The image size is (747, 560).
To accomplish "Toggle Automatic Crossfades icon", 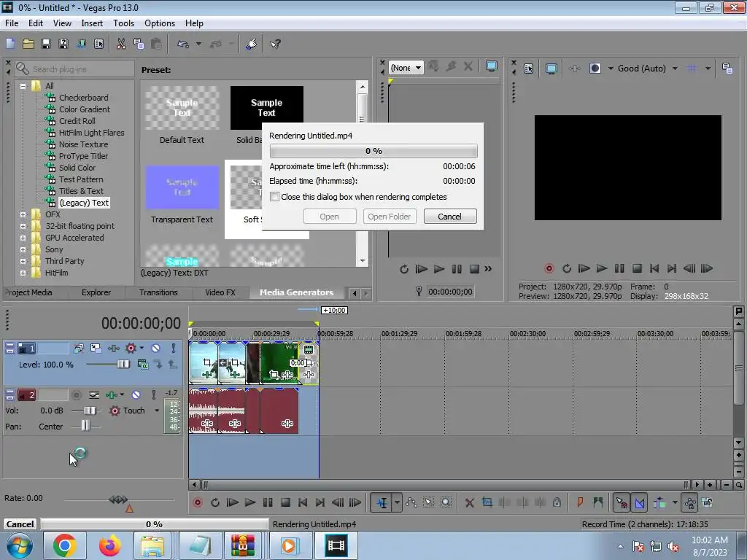I will (640, 502).
